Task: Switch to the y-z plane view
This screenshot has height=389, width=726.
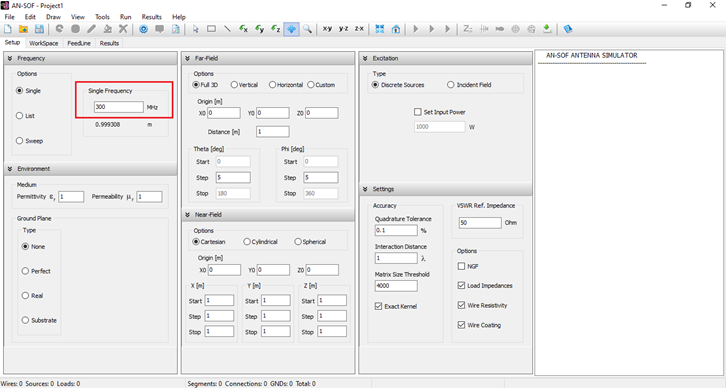Action: [343, 29]
